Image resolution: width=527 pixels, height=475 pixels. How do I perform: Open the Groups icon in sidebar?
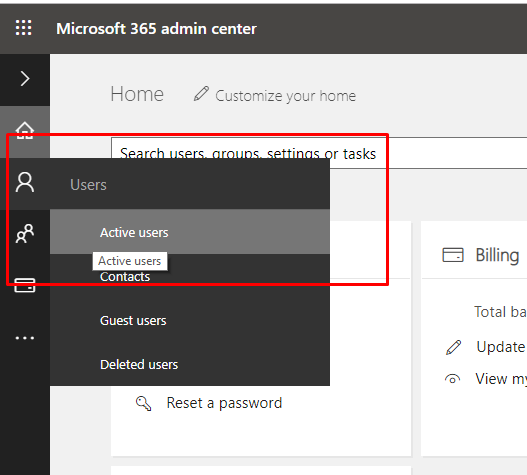coord(25,234)
